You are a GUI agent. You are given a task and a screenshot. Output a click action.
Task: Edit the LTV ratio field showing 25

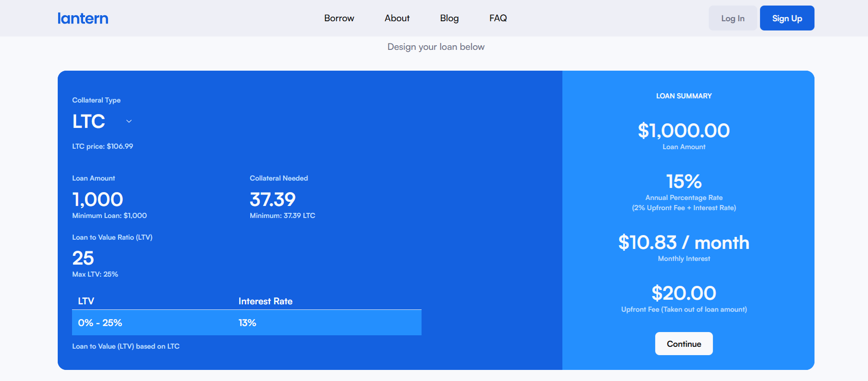(83, 258)
